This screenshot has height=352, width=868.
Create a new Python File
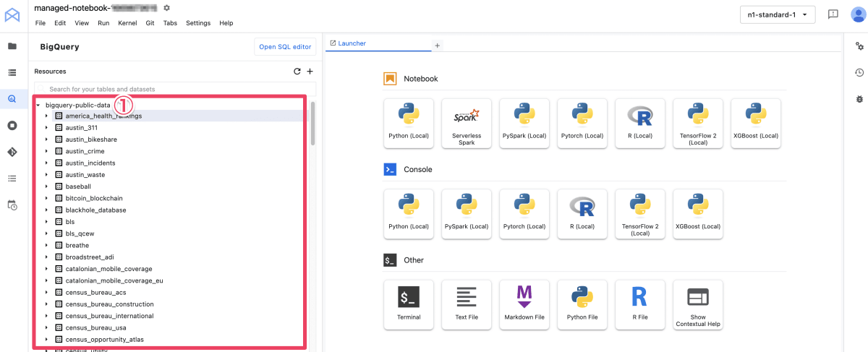pos(582,305)
